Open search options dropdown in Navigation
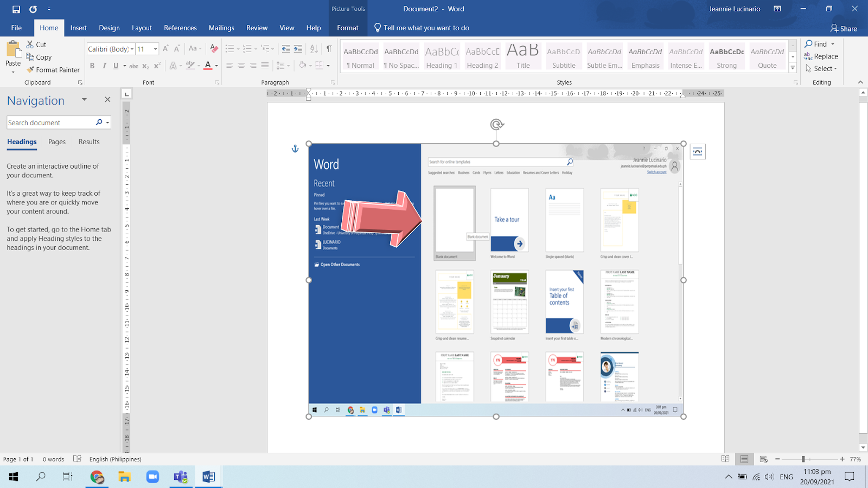Image resolution: width=868 pixels, height=488 pixels. coord(107,123)
